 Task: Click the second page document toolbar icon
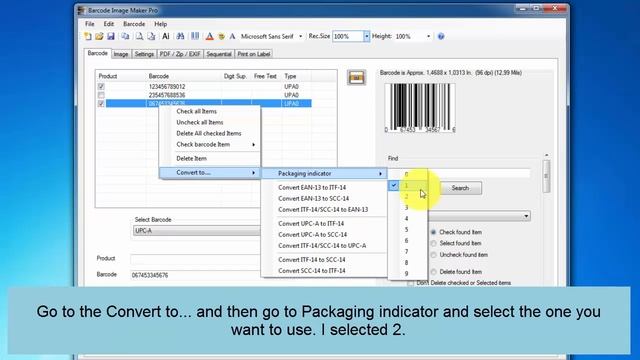pyautogui.click(x=151, y=36)
